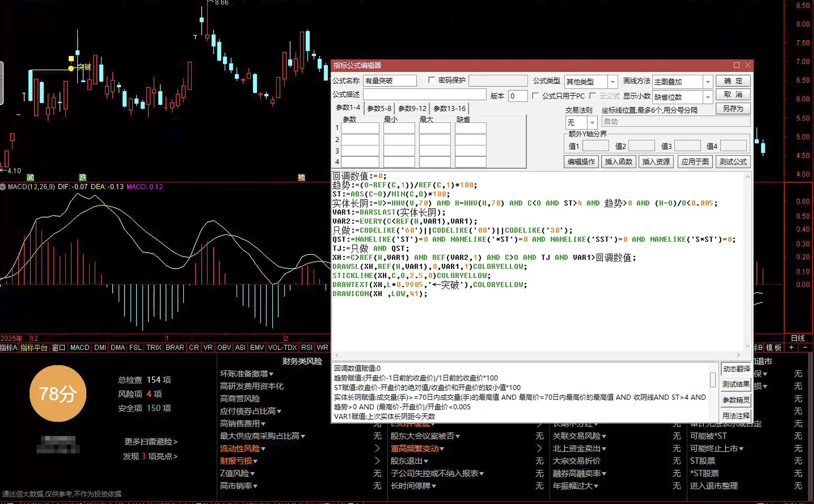Toggle the MACD indicator settings icon
The image size is (814, 504).
pos(3,187)
